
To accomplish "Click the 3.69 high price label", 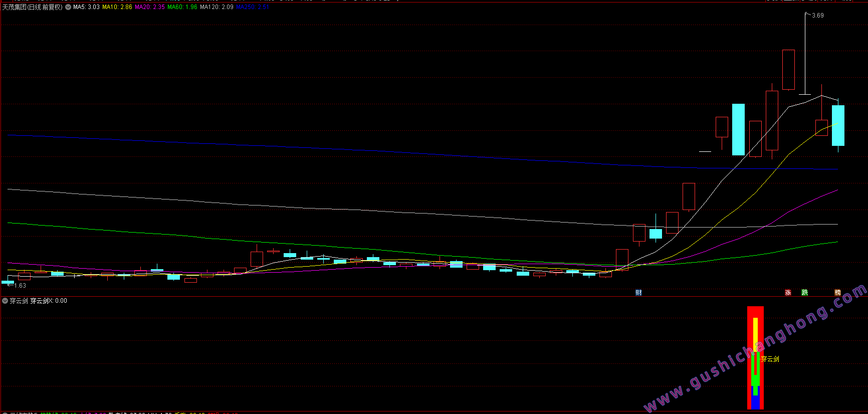I will (x=818, y=16).
